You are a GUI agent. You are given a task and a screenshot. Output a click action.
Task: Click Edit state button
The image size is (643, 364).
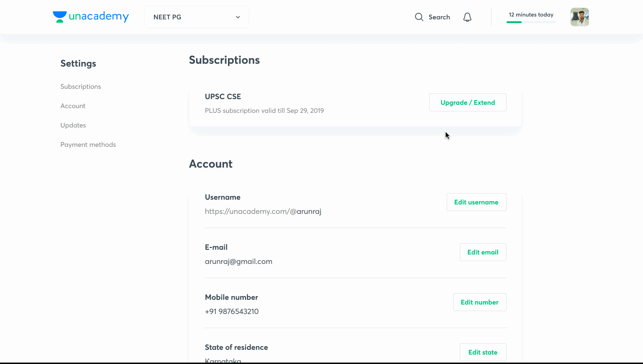pos(483,352)
